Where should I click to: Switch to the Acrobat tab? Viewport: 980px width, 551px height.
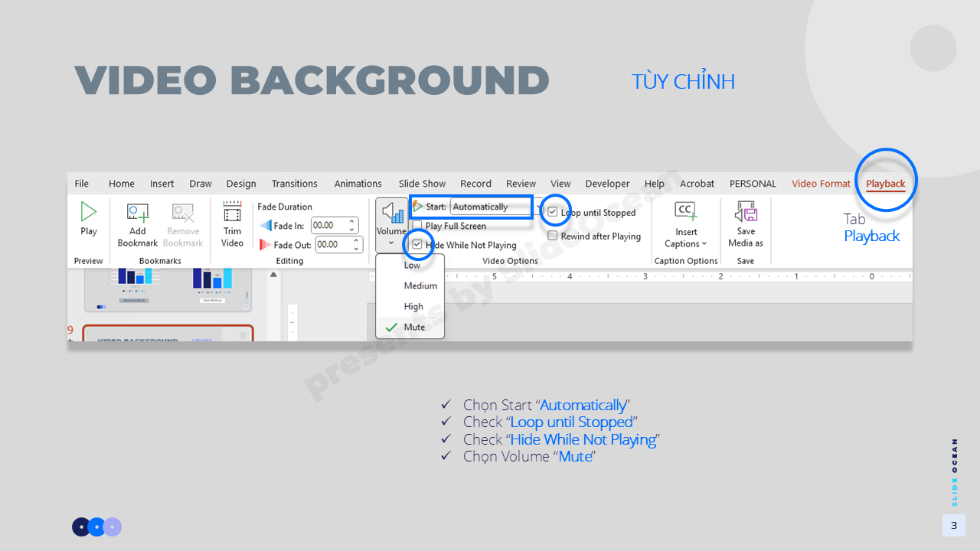coord(697,184)
